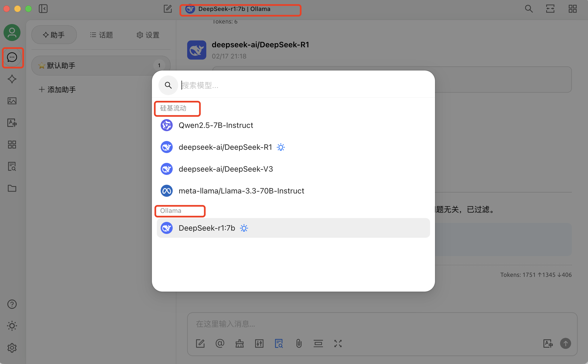This screenshot has height=364, width=588.
Task: Toggle the left sidebar collapse button
Action: point(43,9)
